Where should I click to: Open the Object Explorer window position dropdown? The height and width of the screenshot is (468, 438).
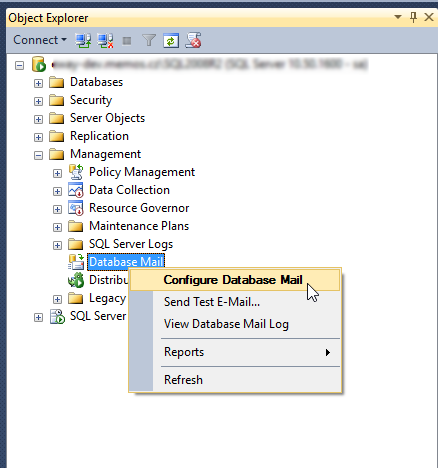[398, 17]
